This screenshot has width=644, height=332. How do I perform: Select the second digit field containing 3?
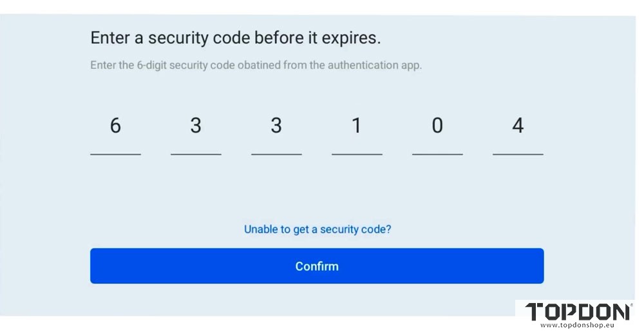(196, 126)
